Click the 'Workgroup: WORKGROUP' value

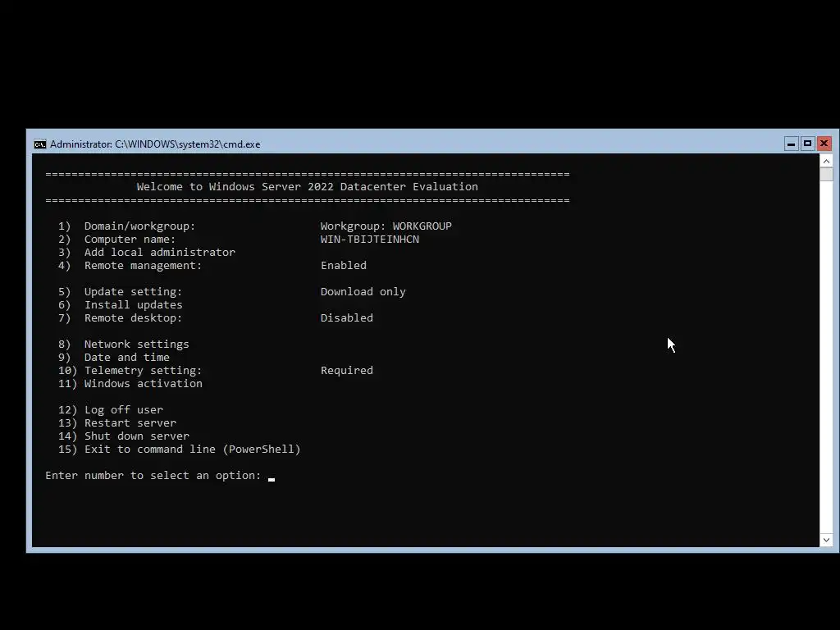coord(386,226)
